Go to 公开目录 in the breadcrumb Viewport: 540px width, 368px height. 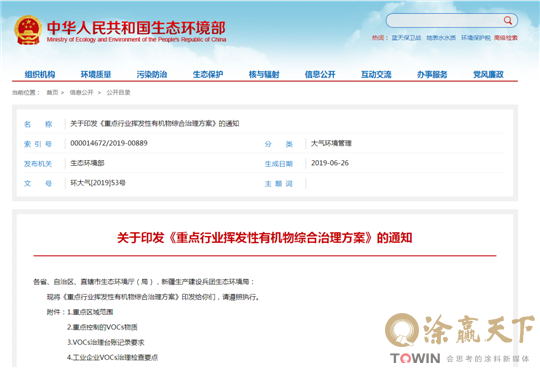(x=118, y=93)
